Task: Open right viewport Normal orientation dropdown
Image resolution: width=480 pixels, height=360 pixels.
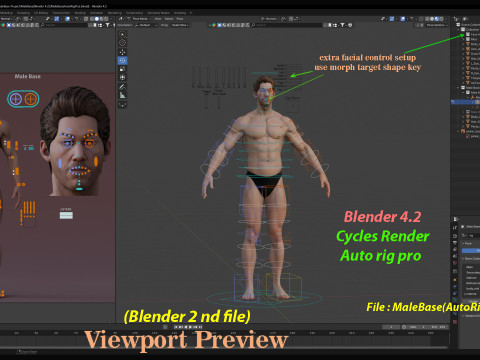Action: click(270, 19)
